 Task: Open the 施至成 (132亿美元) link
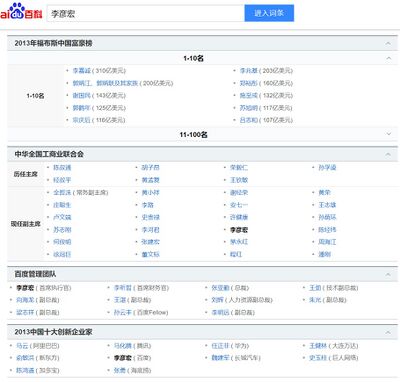pos(249,95)
